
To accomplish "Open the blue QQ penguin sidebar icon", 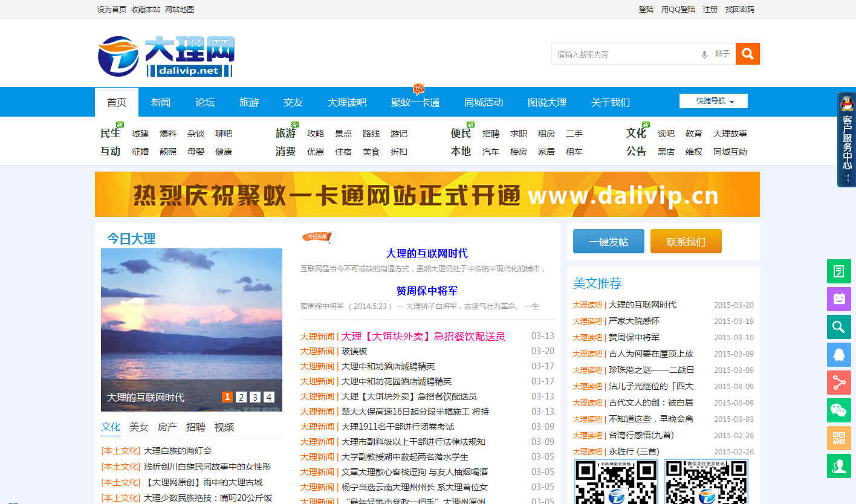I will pos(838,355).
